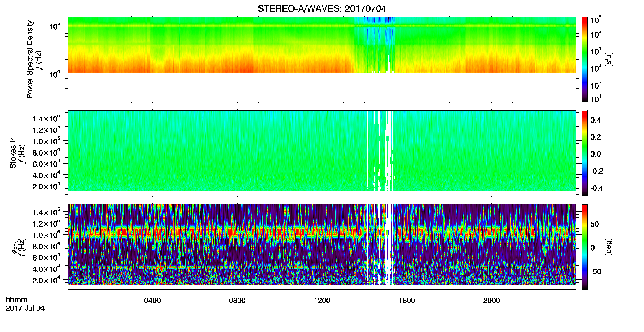This screenshot has width=644, height=332.
Task: Click the 1.4×10^5 tick on Stokes V panel
Action: point(46,118)
